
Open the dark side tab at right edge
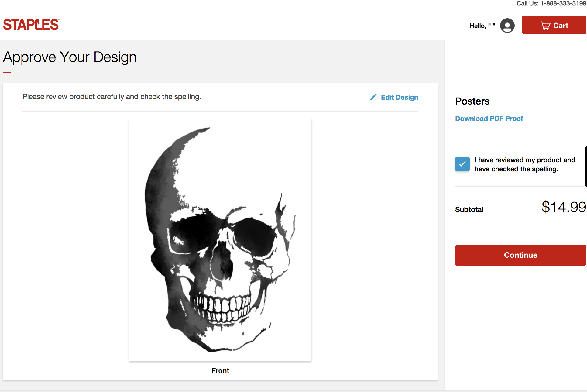tap(585, 167)
